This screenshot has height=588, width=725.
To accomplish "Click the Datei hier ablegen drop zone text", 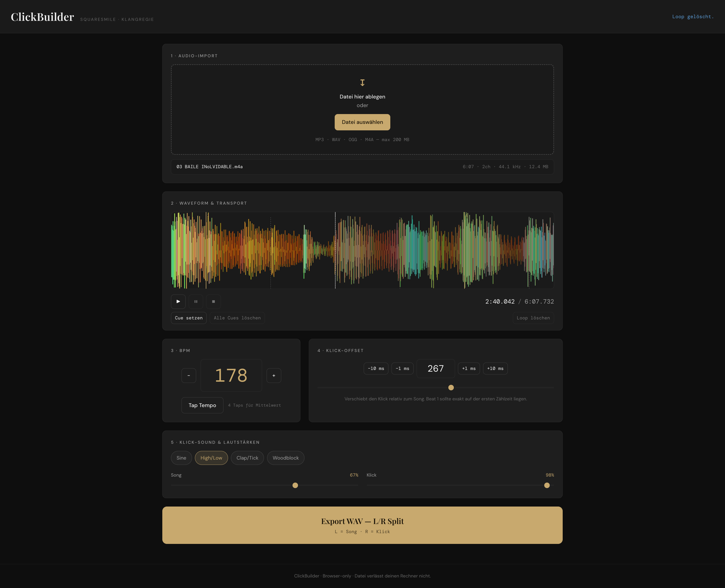I will coord(362,97).
